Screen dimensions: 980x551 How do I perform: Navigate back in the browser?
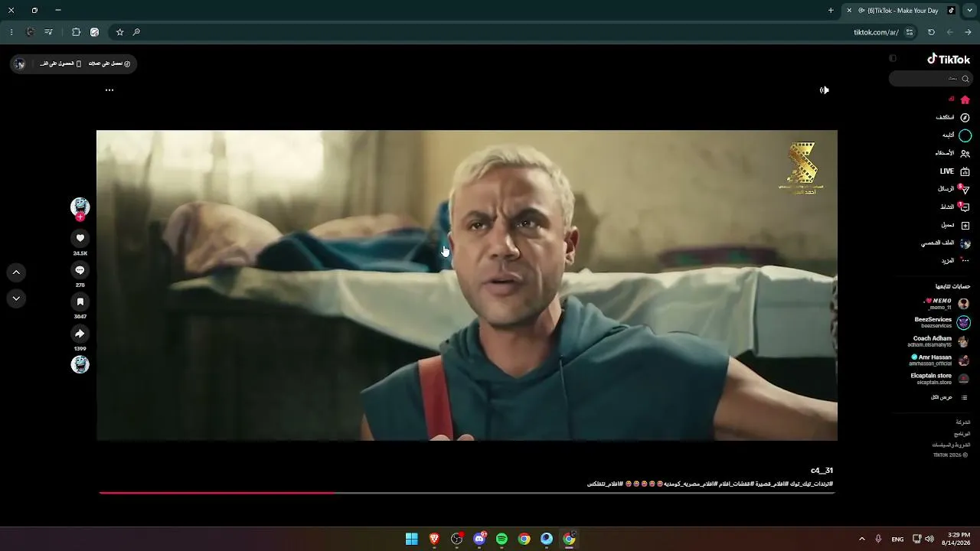click(x=969, y=32)
